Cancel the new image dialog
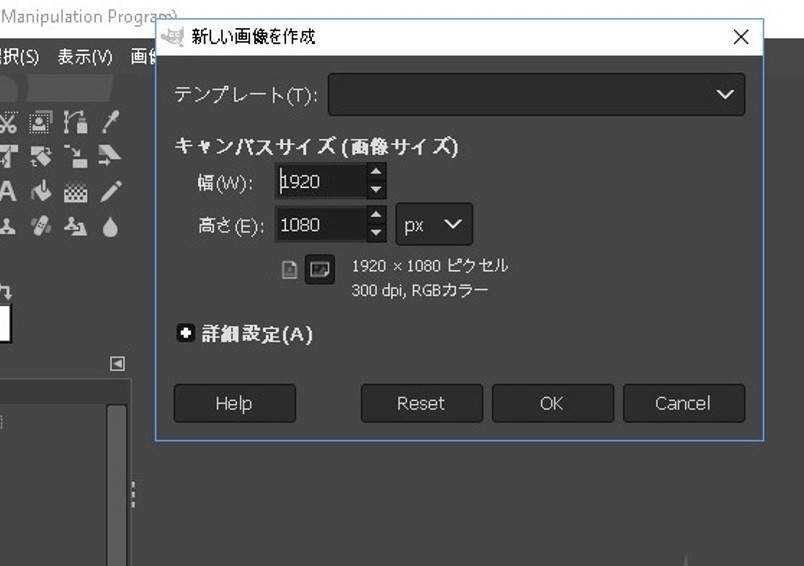Image resolution: width=804 pixels, height=566 pixels. click(x=683, y=403)
